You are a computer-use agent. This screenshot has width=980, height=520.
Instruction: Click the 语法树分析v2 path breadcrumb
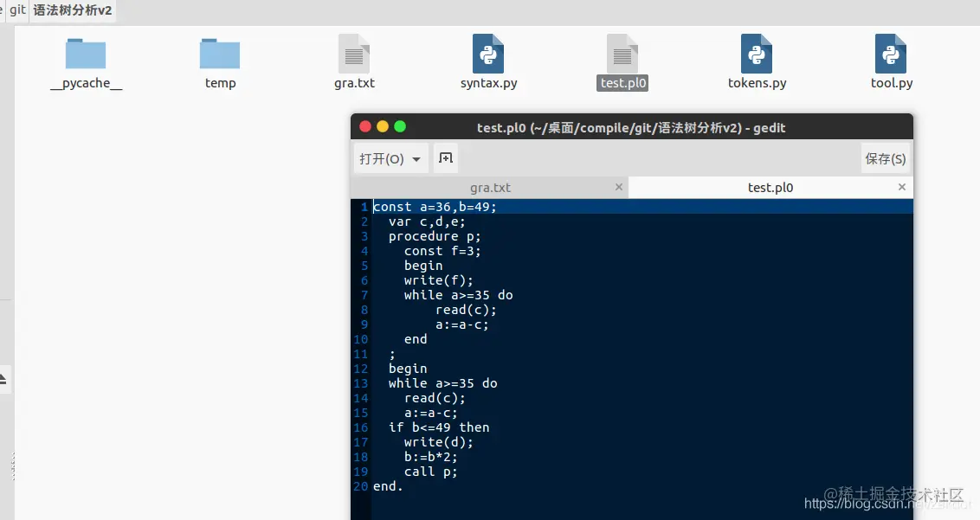(x=73, y=10)
